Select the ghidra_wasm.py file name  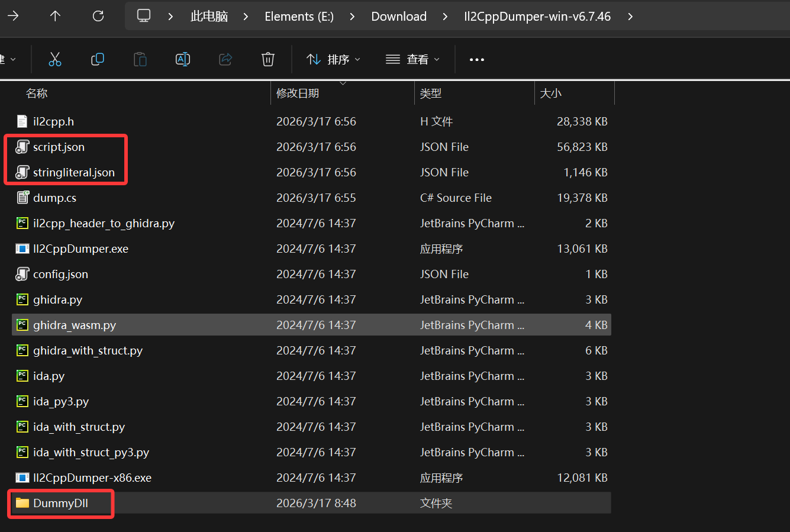(x=75, y=325)
